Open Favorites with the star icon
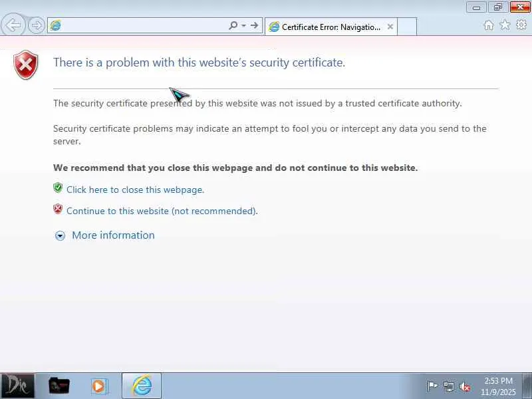 tap(505, 25)
